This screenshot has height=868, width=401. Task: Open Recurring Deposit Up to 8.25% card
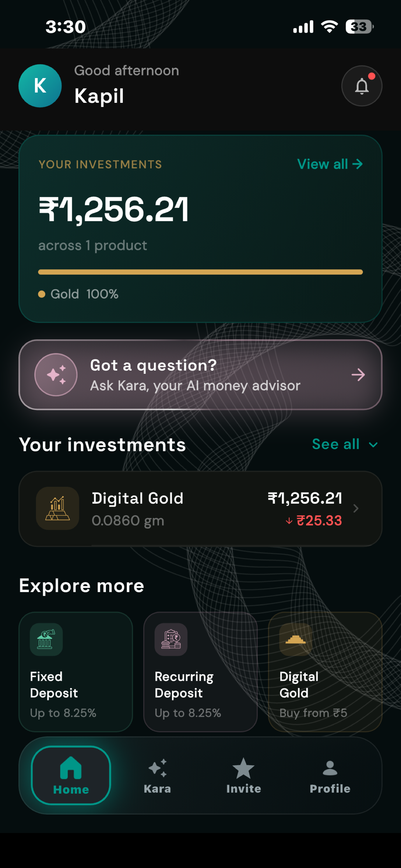click(200, 671)
